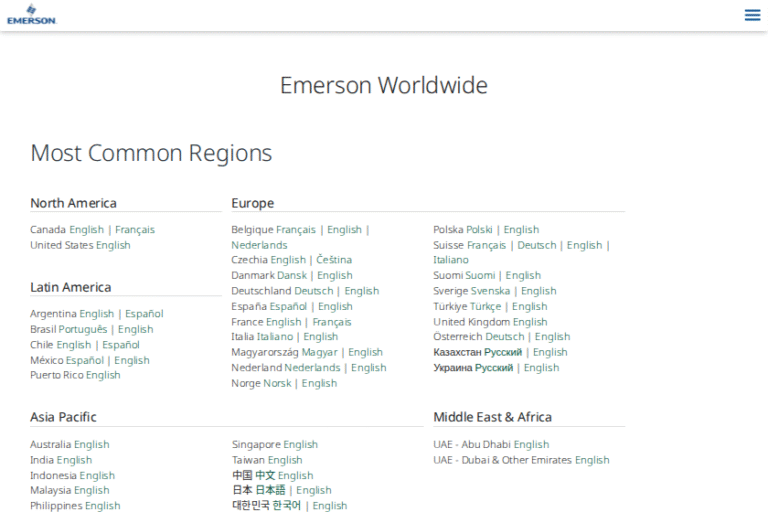Choose United States English
768x512 pixels.
pyautogui.click(x=113, y=245)
